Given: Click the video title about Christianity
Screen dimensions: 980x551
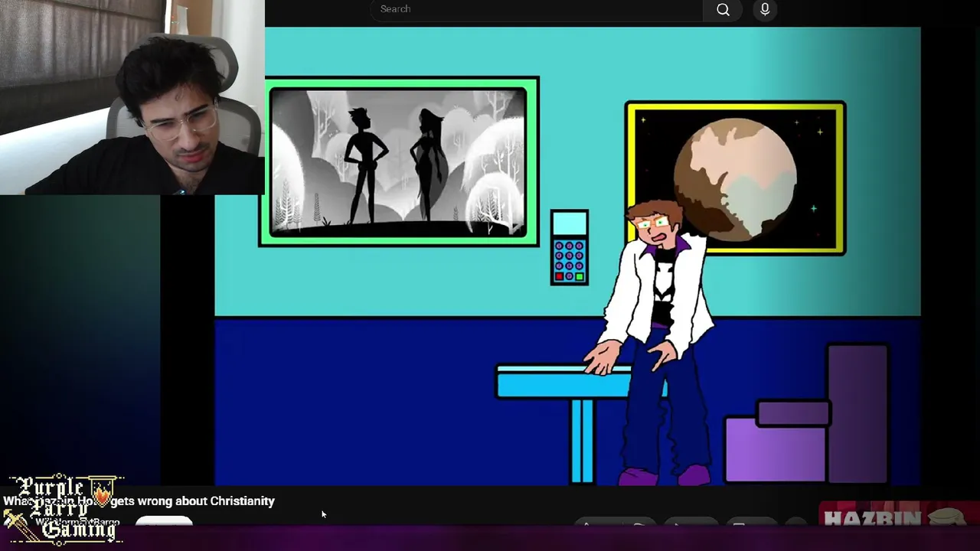Looking at the screenshot, I should (139, 501).
